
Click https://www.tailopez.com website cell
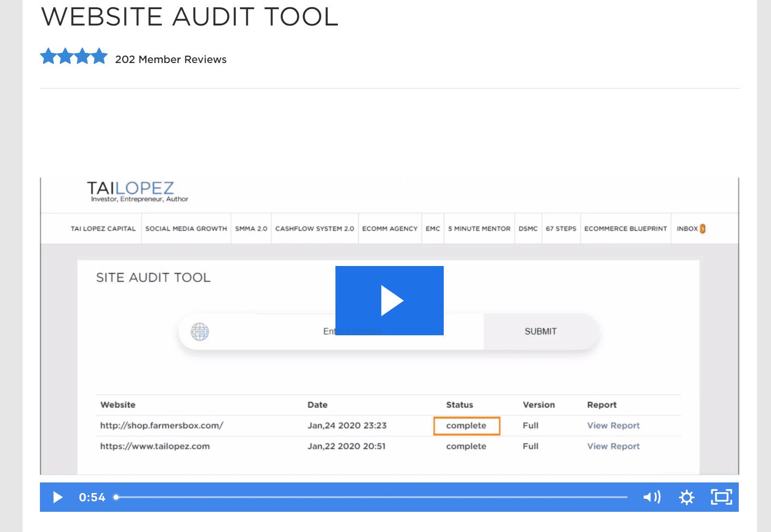point(155,446)
